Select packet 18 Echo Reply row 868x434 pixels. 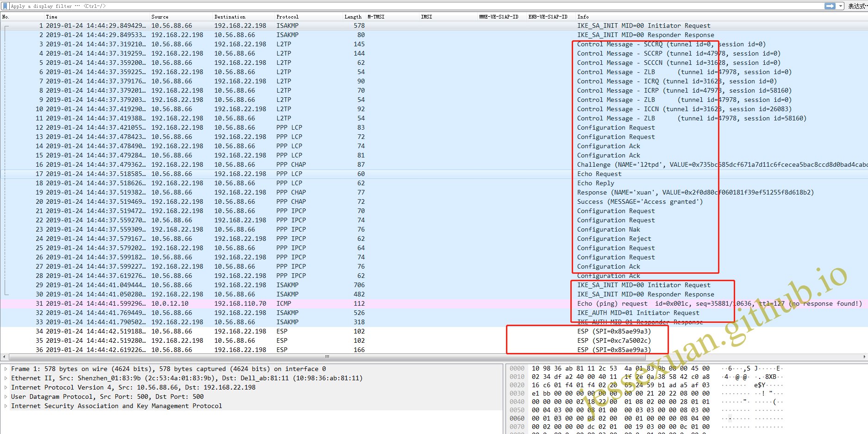click(x=434, y=183)
